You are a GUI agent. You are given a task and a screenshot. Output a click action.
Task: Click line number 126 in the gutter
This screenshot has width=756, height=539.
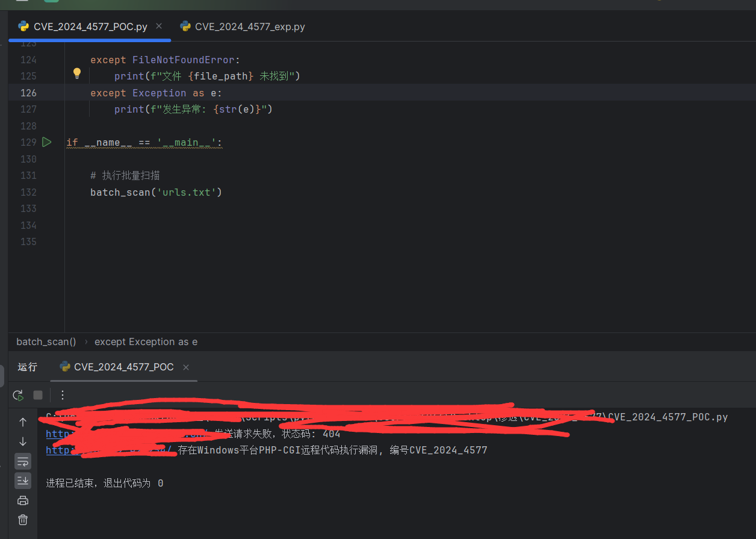click(x=28, y=93)
